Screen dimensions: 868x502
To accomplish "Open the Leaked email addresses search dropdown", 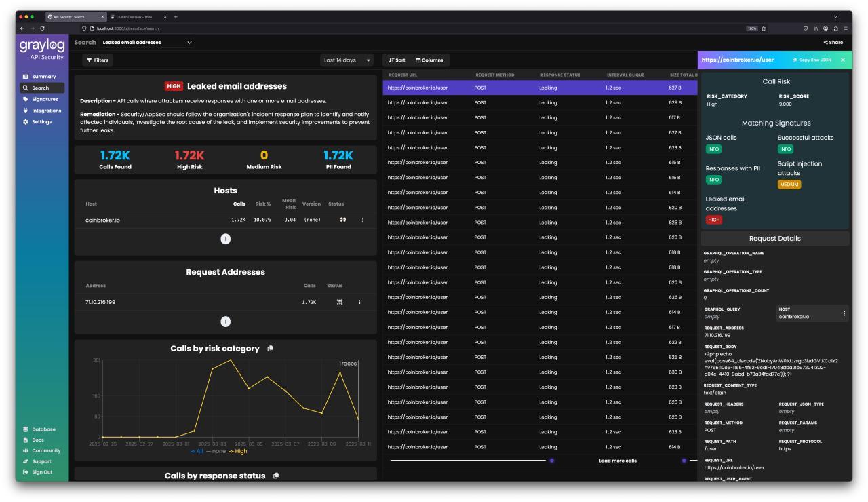I will tap(148, 42).
